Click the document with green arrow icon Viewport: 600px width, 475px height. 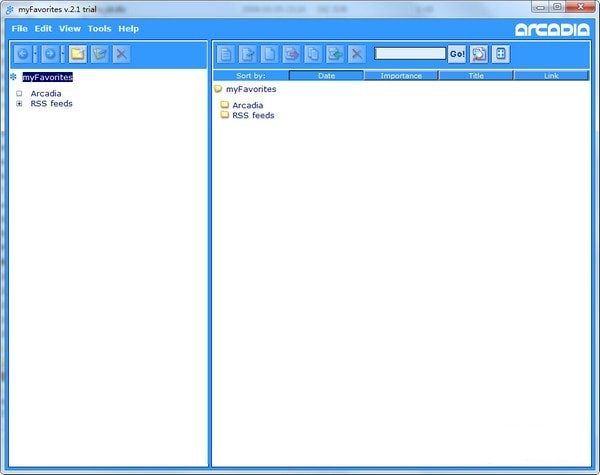(335, 54)
